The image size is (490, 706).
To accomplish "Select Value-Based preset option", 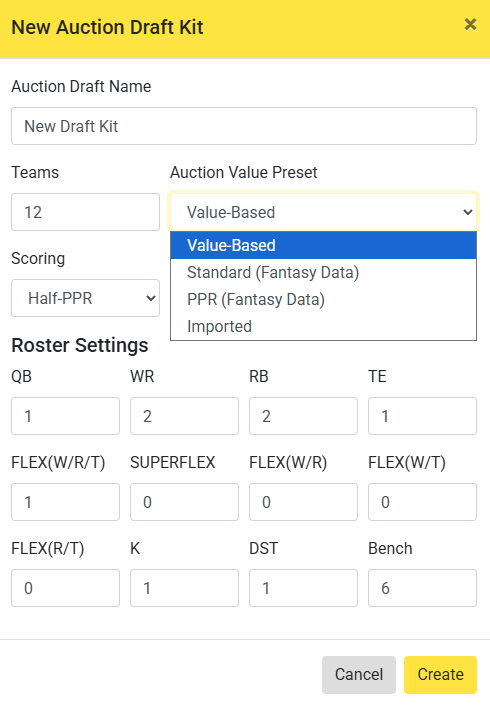I will (x=323, y=245).
